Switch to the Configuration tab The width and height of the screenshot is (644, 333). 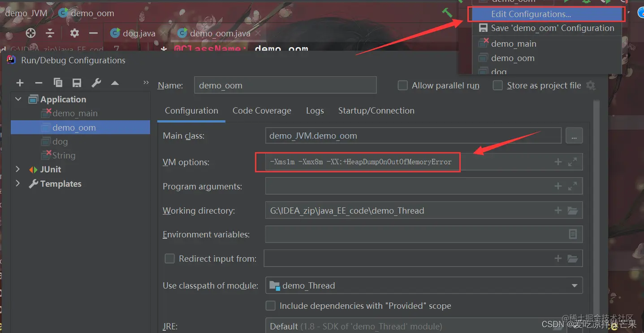pos(191,110)
